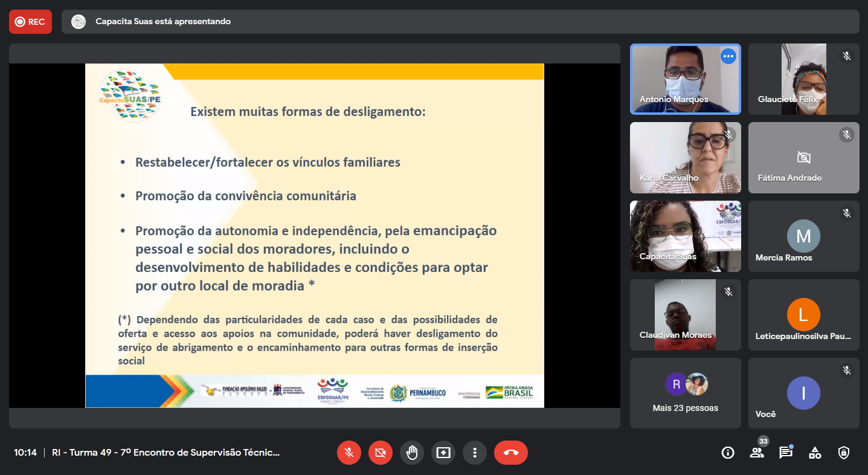Screen dimensions: 868x475
Task: Open host controls shield icon
Action: click(x=844, y=453)
